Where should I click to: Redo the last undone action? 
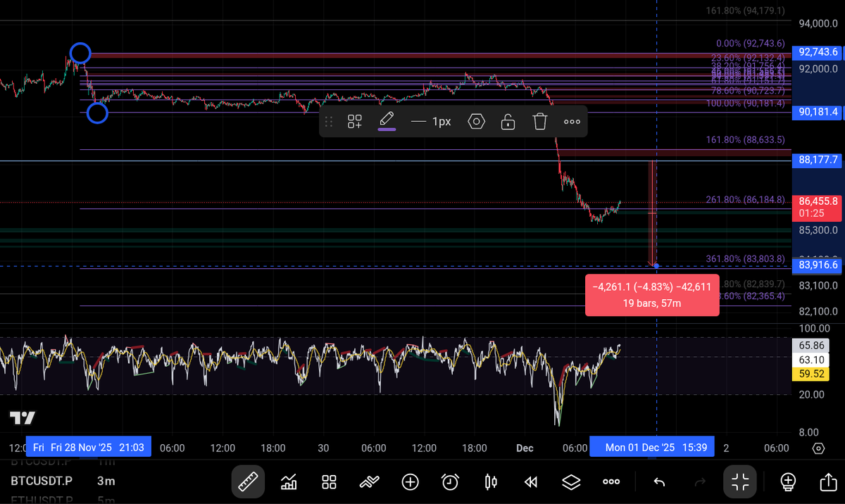(700, 482)
